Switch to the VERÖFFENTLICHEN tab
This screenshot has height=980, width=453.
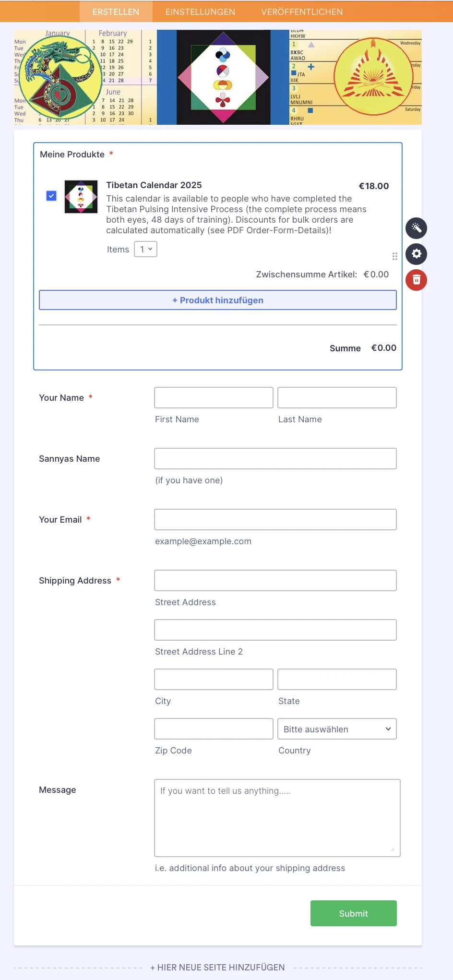(301, 12)
